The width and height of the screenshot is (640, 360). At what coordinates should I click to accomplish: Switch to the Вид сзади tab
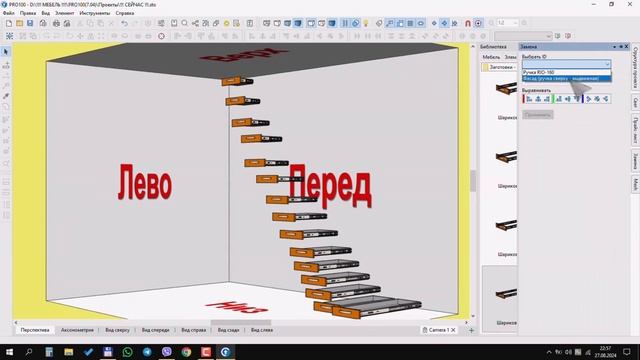tap(228, 330)
